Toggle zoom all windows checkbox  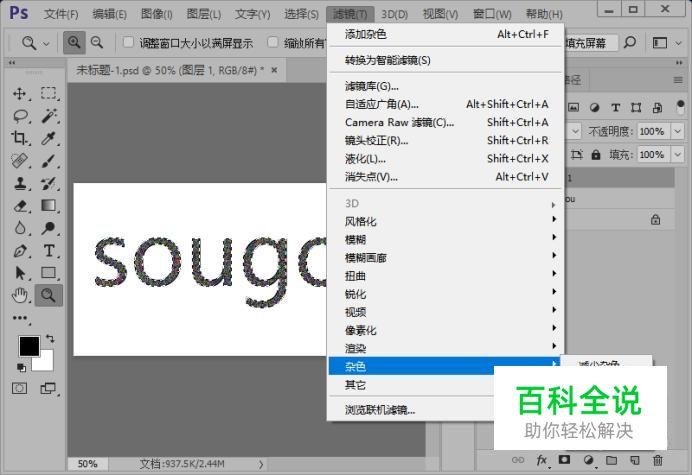click(273, 42)
